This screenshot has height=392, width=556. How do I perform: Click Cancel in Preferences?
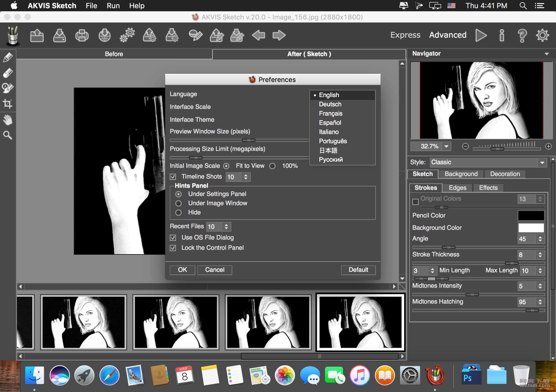pos(215,270)
